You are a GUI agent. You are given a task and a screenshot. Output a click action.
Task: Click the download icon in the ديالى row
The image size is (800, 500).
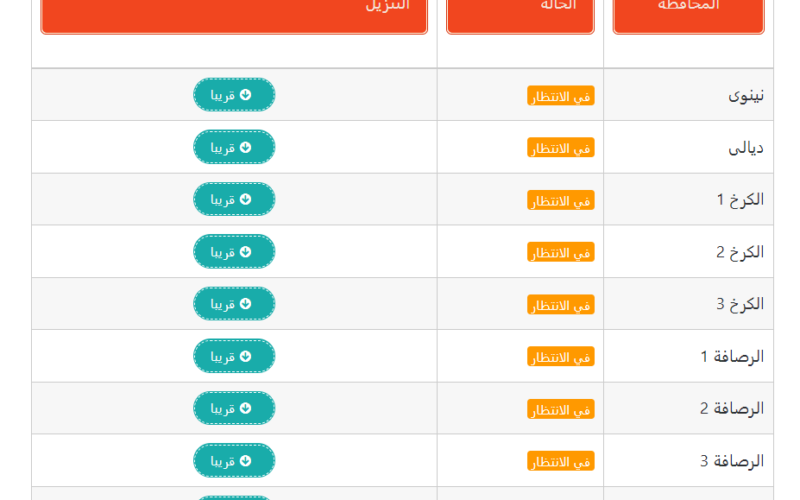(x=245, y=147)
